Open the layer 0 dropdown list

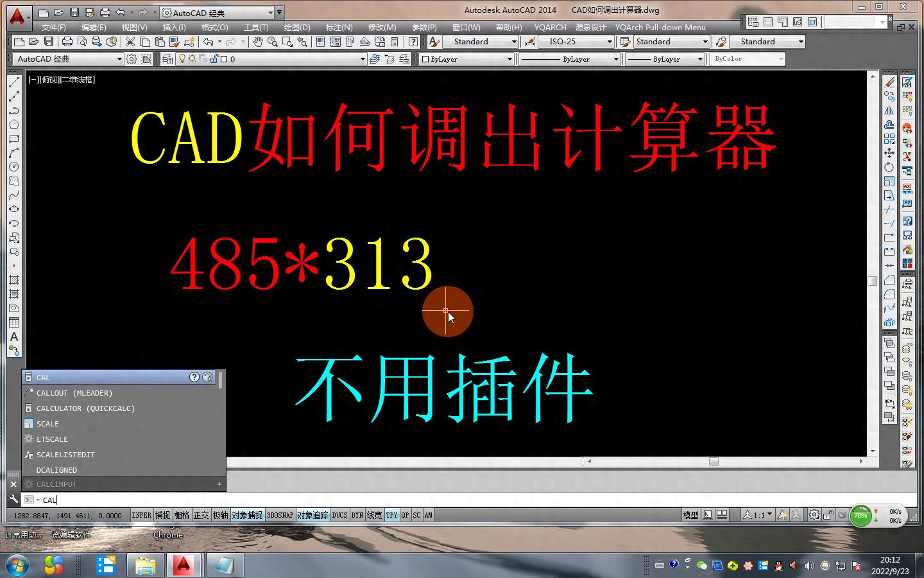pos(362,59)
